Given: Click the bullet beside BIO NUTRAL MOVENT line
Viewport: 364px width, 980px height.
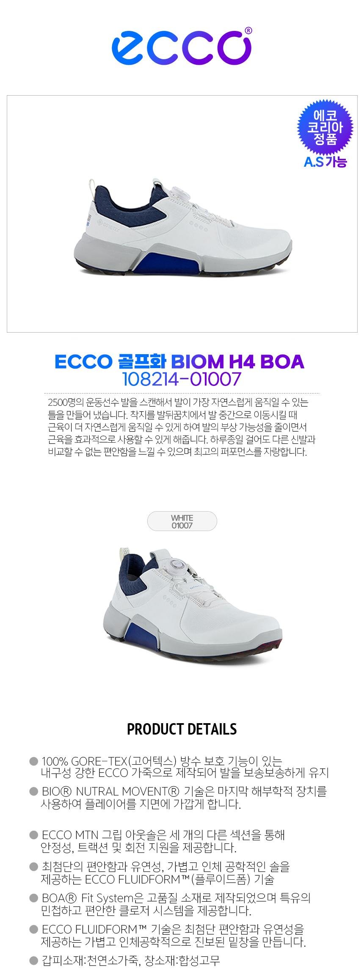Looking at the screenshot, I should tap(34, 791).
